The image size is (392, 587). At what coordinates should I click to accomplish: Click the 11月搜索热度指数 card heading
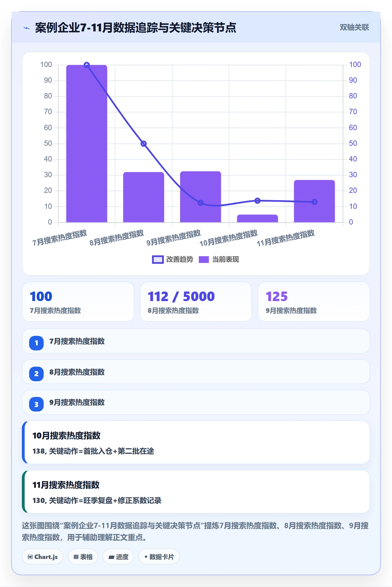pyautogui.click(x=66, y=485)
